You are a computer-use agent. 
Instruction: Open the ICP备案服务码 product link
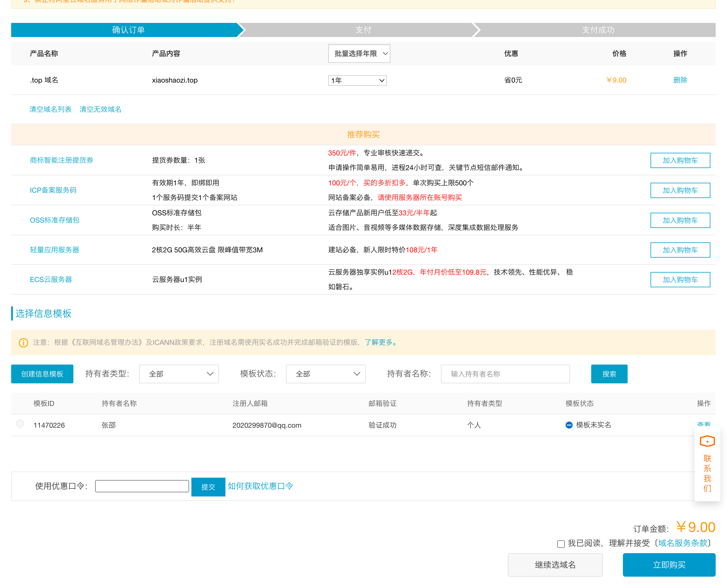point(53,190)
